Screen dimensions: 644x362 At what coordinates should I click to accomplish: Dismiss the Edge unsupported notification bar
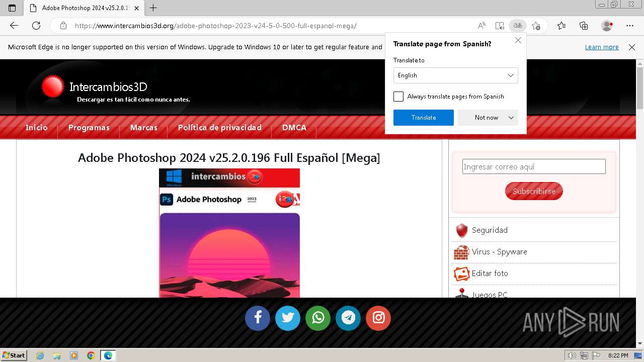click(632, 47)
